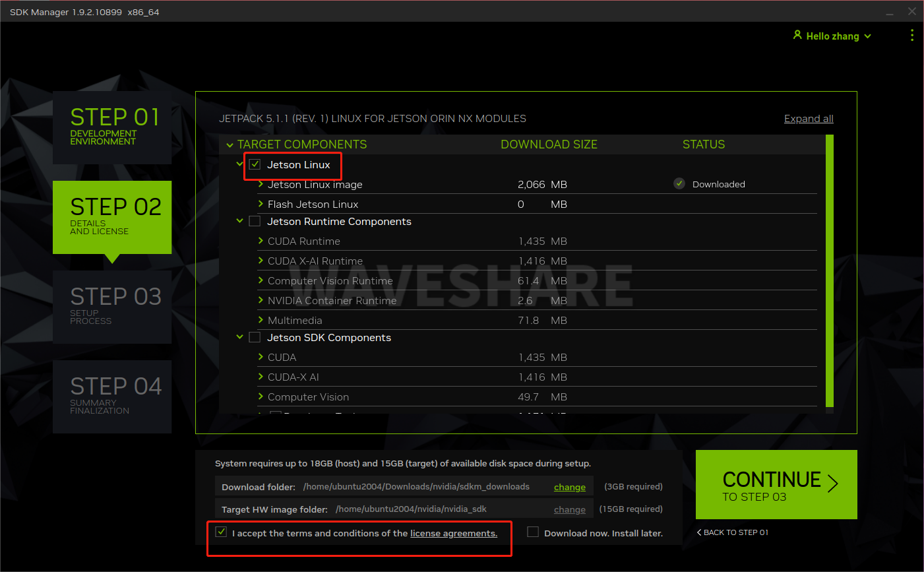The height and width of the screenshot is (572, 924).
Task: Check the Jetson SDK Components checkbox
Action: (x=255, y=337)
